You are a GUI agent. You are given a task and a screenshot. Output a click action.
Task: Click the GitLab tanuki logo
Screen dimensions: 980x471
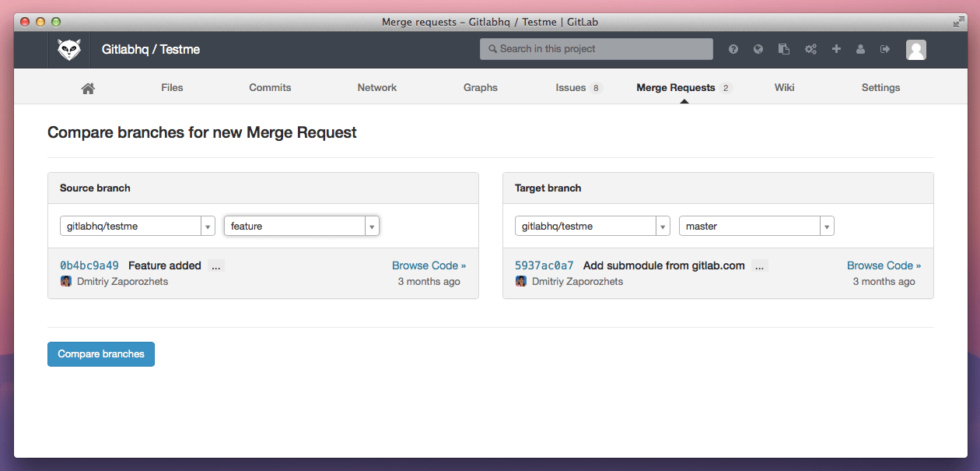pos(68,49)
